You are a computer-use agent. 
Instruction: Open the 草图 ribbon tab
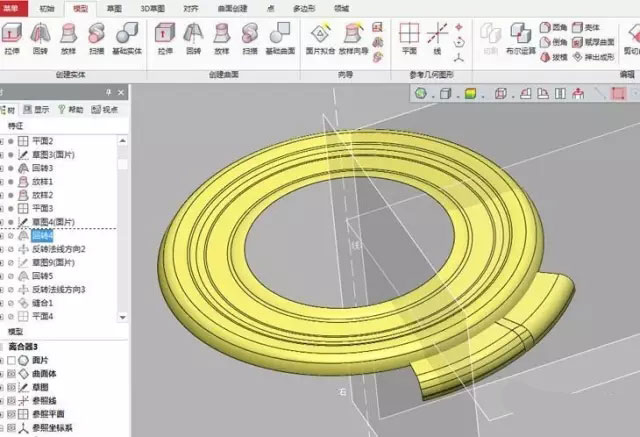115,7
